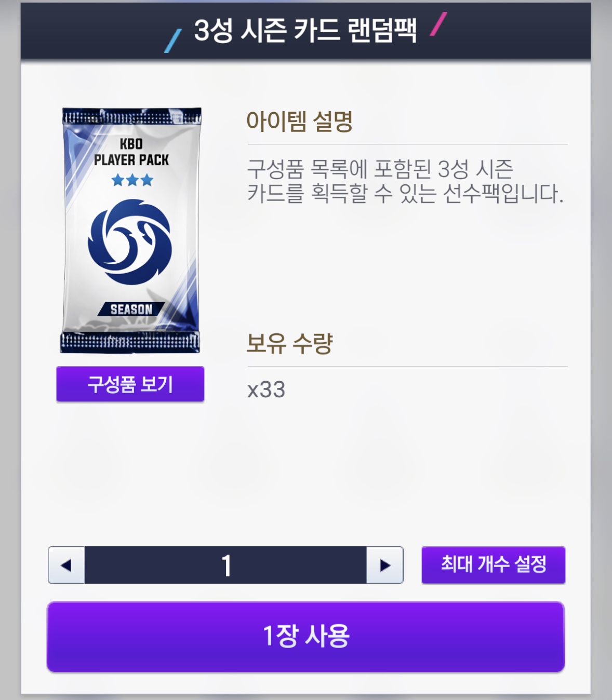Tap the bottom serrated edge of pack
This screenshot has height=700, width=612.
(130, 343)
